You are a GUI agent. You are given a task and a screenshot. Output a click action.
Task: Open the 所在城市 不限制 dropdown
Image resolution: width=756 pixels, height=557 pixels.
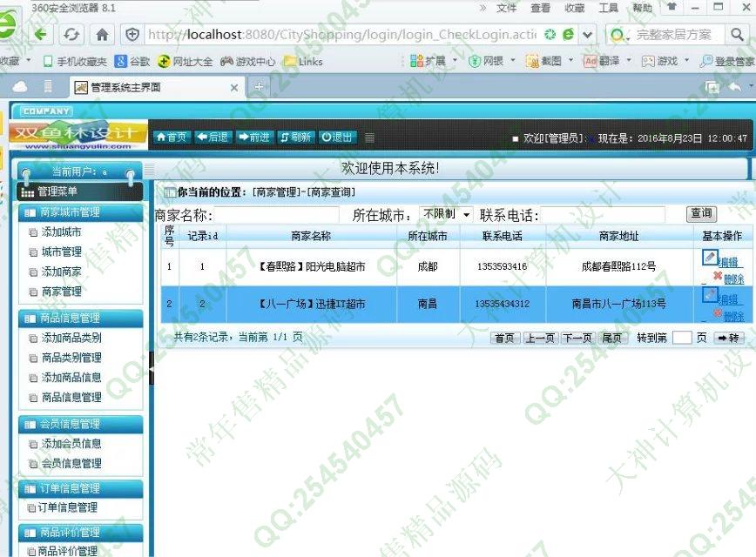click(446, 214)
